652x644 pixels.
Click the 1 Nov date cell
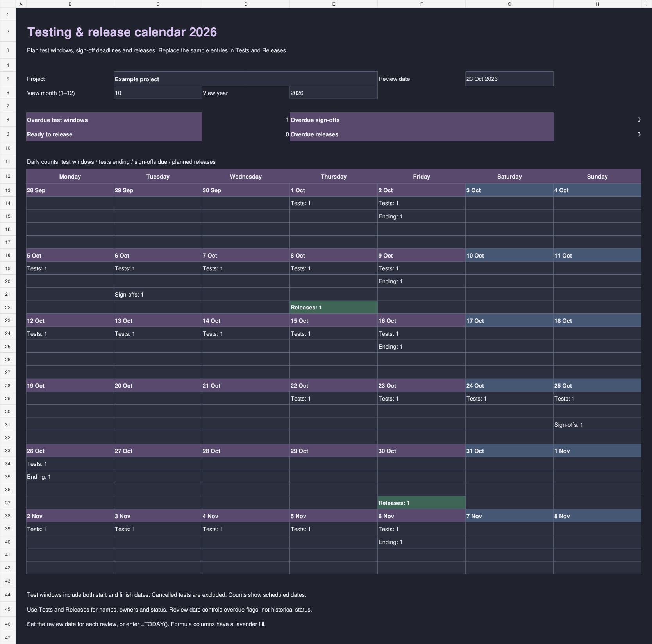(597, 451)
